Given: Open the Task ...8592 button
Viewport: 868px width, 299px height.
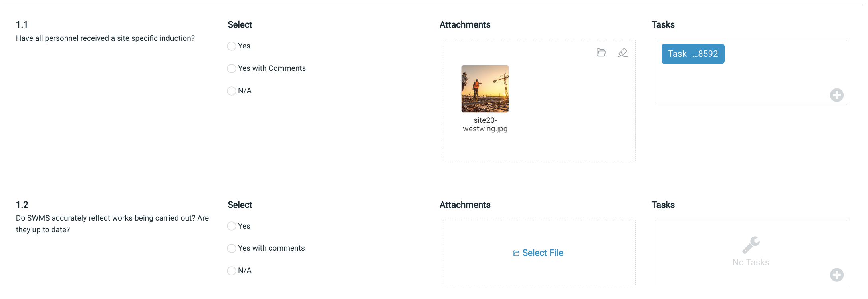Looking at the screenshot, I should pos(693,54).
